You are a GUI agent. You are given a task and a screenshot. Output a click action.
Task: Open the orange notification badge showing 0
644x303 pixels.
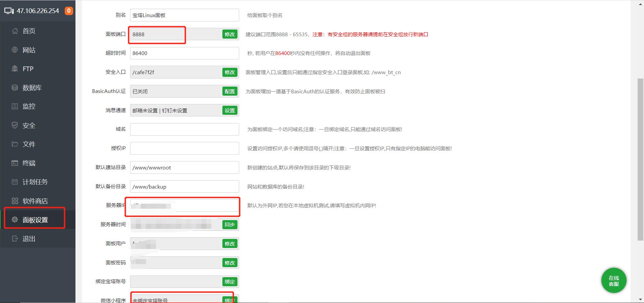click(x=69, y=11)
